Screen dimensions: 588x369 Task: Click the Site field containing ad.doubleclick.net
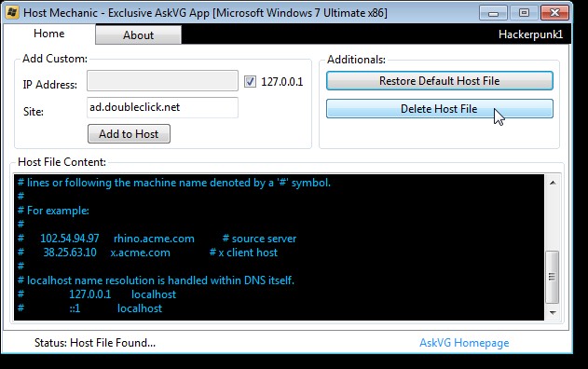(162, 108)
